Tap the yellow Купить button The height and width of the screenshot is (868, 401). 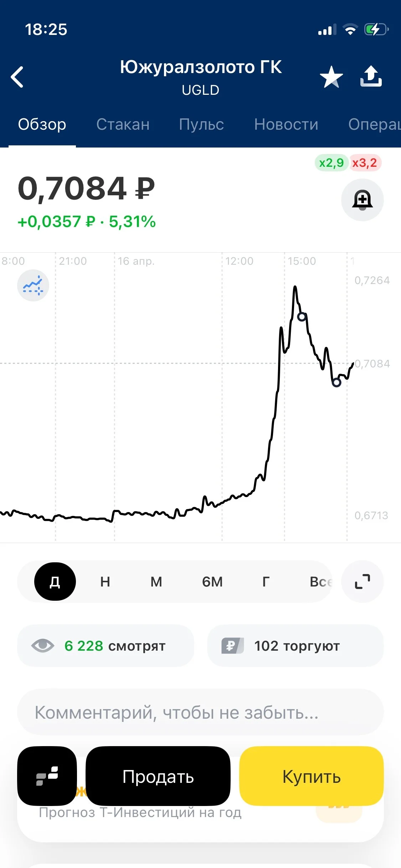pos(312,776)
